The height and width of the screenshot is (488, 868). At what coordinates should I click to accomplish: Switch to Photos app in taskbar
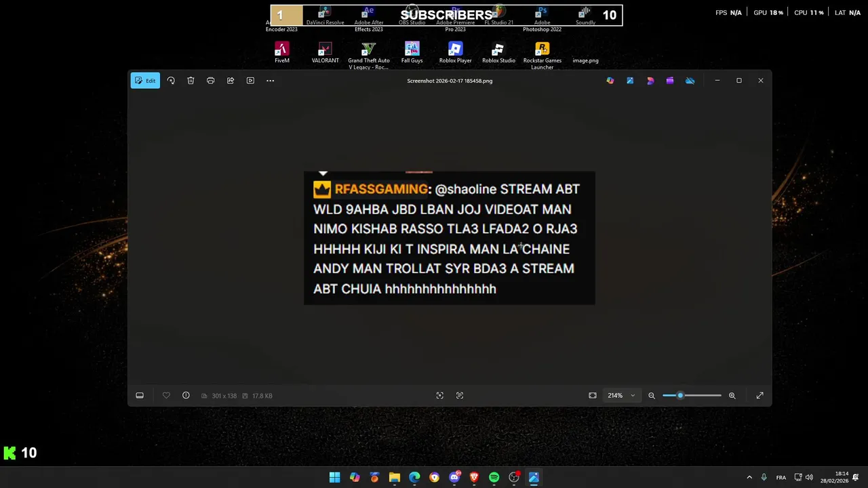tap(534, 477)
